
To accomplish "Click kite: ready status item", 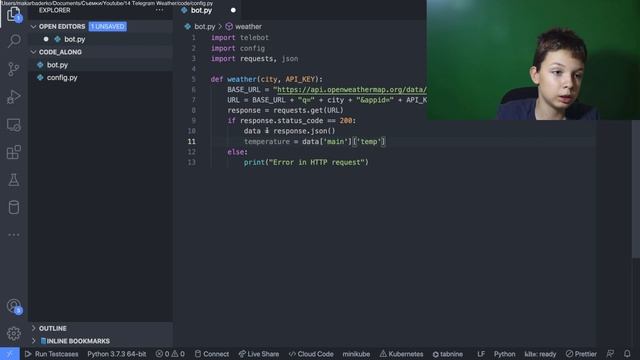I will point(540,354).
